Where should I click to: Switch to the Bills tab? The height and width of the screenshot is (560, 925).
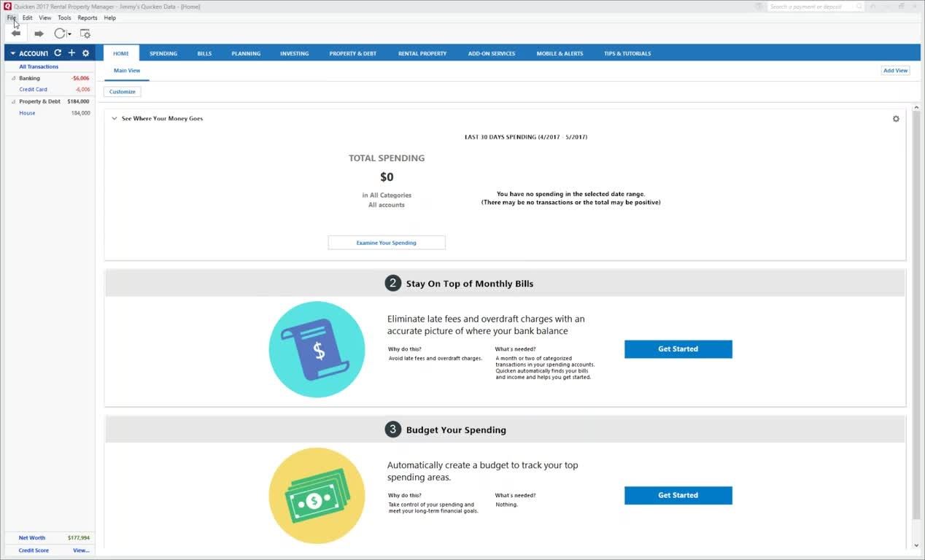click(x=204, y=53)
